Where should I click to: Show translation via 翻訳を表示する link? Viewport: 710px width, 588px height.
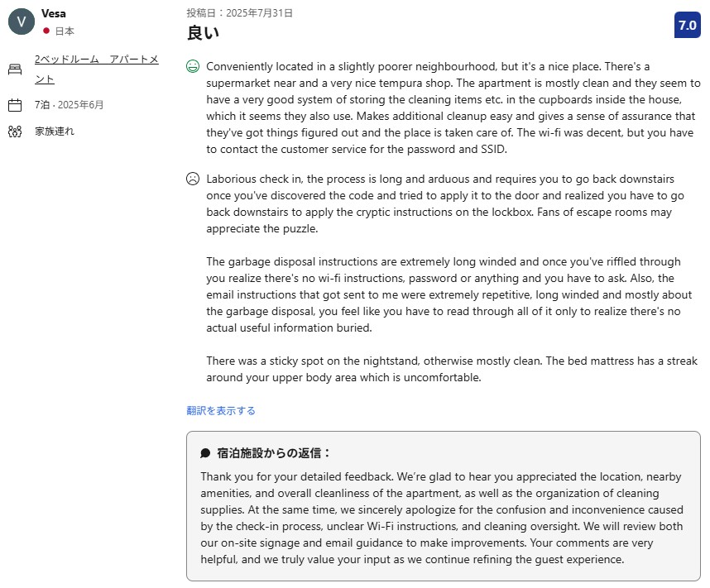click(221, 410)
